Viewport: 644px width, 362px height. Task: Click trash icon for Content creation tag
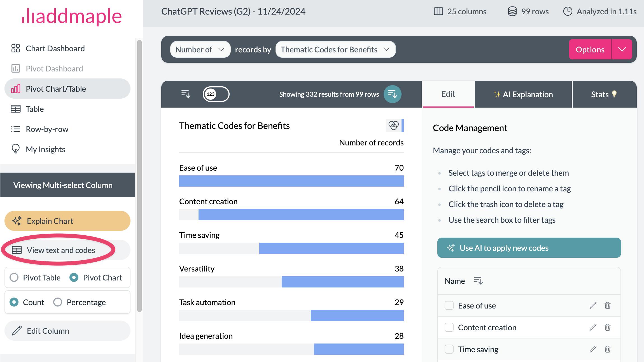point(607,327)
